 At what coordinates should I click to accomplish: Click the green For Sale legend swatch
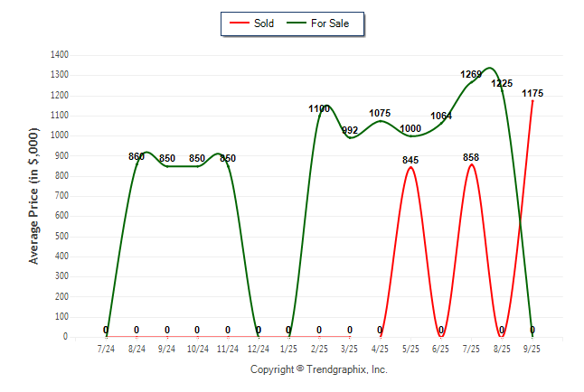pos(297,23)
